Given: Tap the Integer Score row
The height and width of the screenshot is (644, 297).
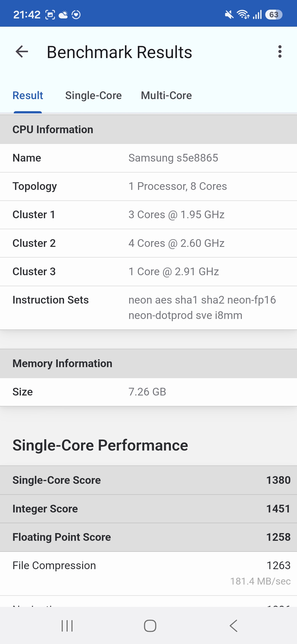Looking at the screenshot, I should tap(148, 509).
